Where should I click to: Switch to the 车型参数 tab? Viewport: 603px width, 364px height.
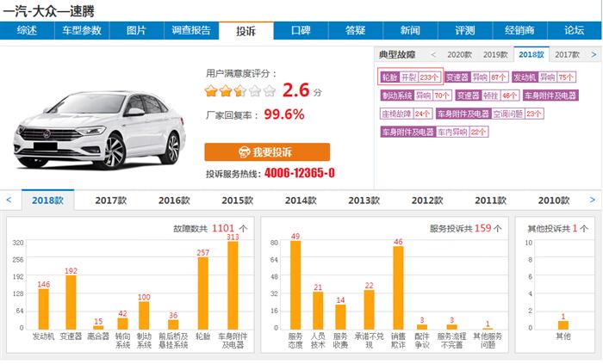(x=82, y=30)
